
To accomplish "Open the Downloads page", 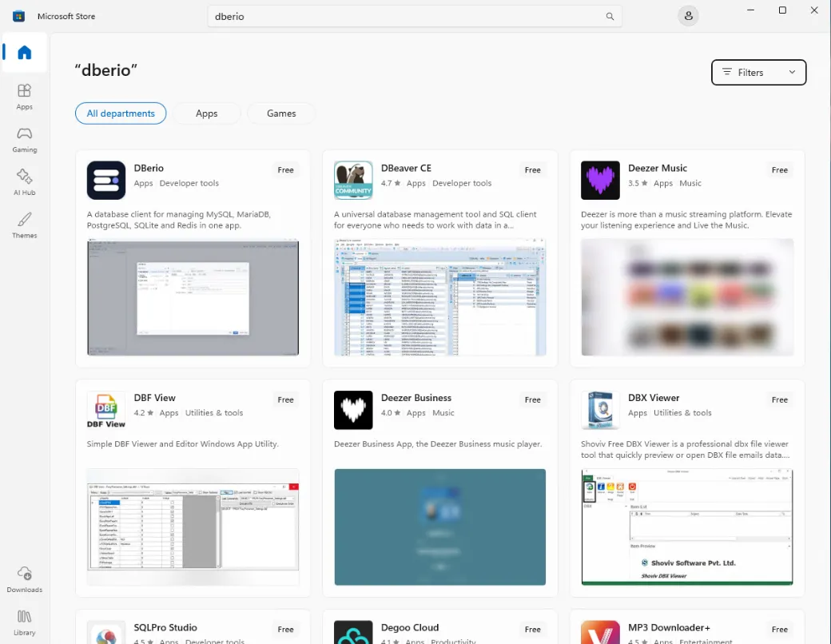I will [25, 579].
